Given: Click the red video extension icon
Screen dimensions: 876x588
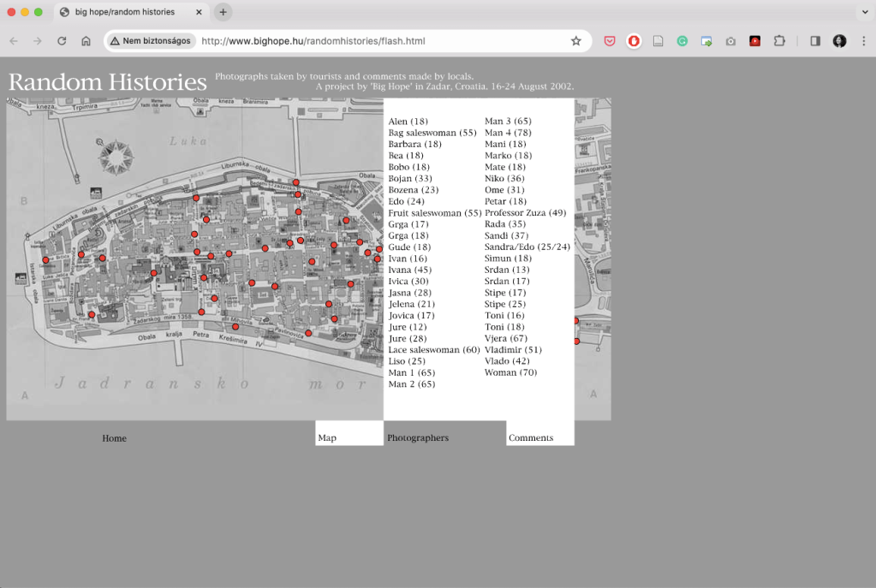Looking at the screenshot, I should tap(754, 41).
